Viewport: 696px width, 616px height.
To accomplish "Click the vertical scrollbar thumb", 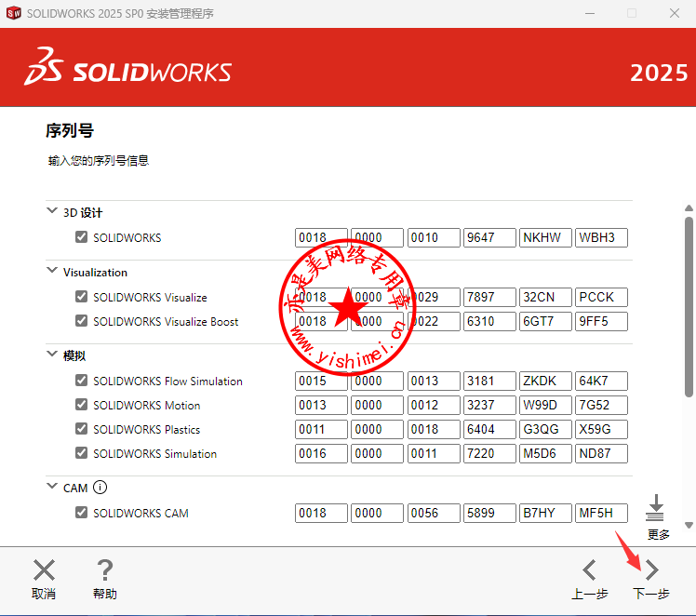I will 689,307.
